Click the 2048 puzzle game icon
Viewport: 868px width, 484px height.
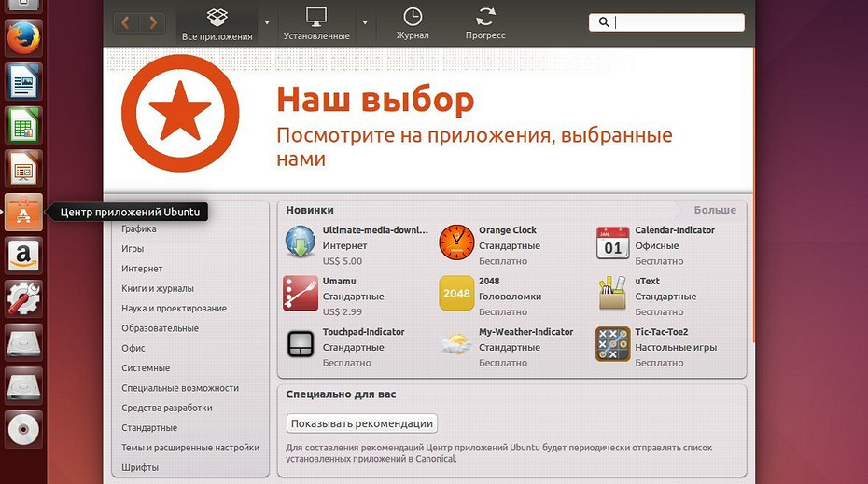(456, 294)
